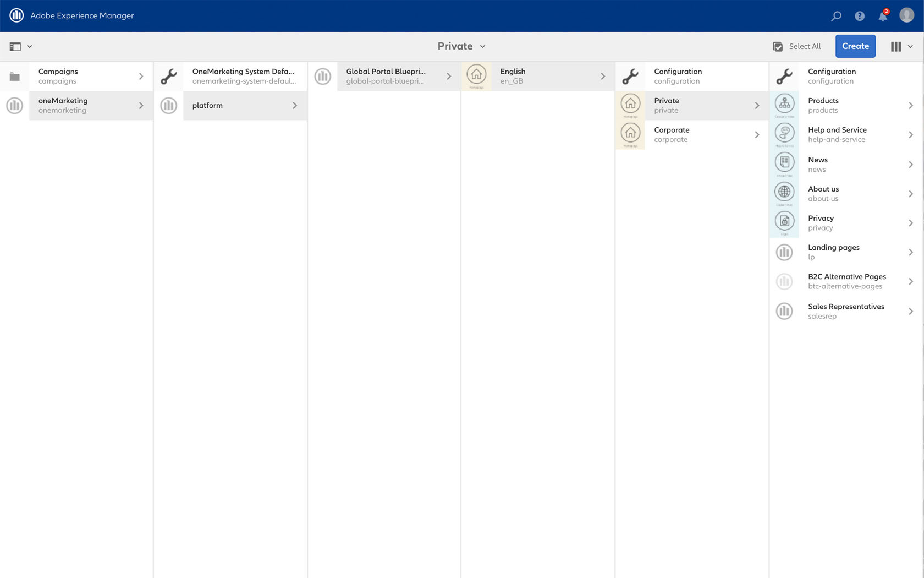This screenshot has height=578, width=924.
Task: Click the last-column Configuration wrench icon
Action: coord(784,77)
